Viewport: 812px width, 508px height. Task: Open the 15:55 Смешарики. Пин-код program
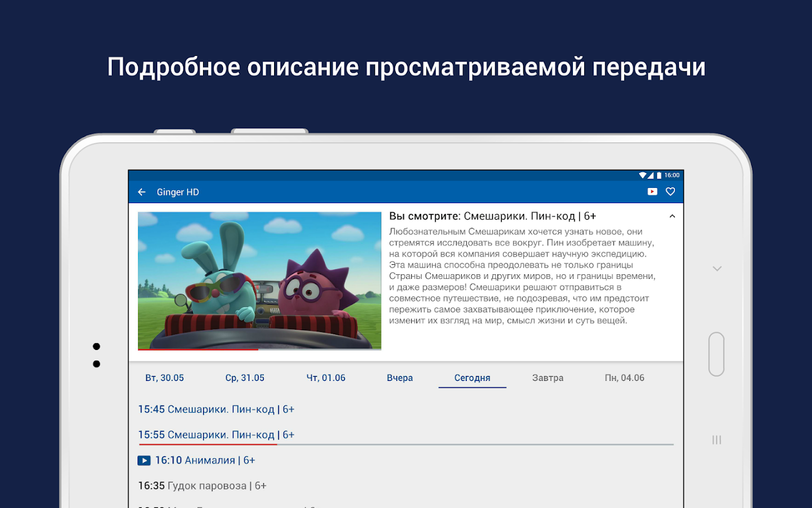216,435
